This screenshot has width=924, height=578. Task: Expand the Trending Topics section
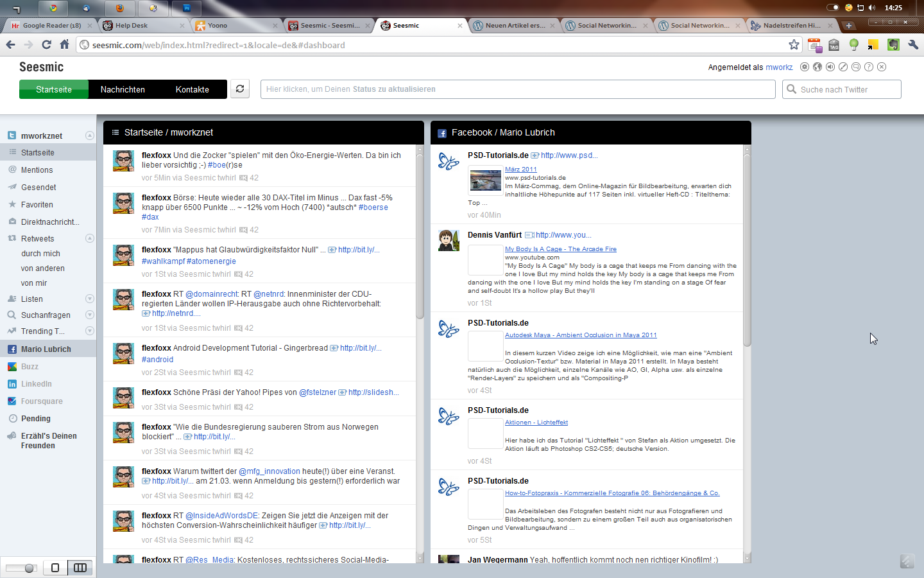pyautogui.click(x=90, y=331)
